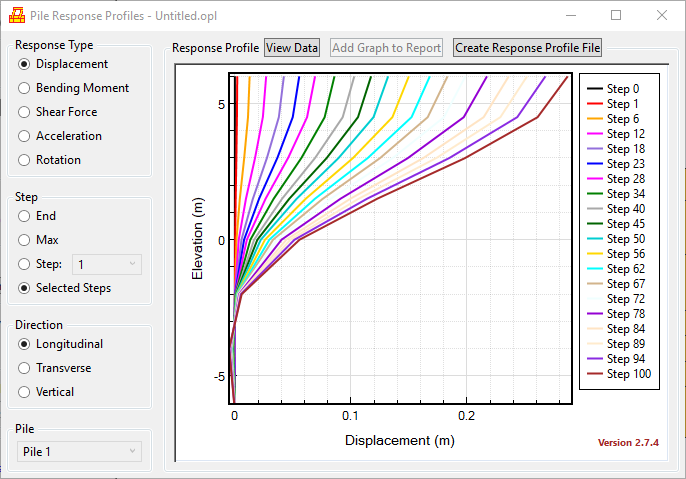Viewport: 686px width, 479px height.
Task: Choose Acceleration response type
Action: [25, 136]
